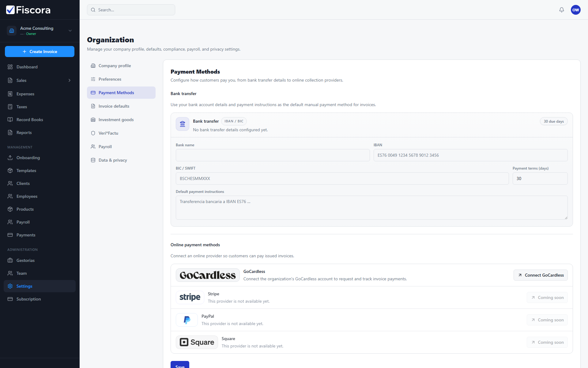Click the IBAN / BIC badge
This screenshot has height=368, width=588.
[x=234, y=121]
